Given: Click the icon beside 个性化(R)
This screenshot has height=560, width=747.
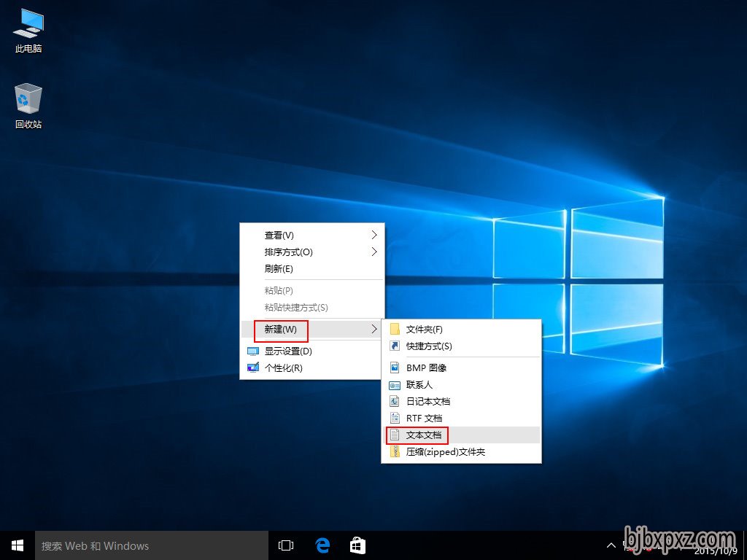Looking at the screenshot, I should 253,367.
